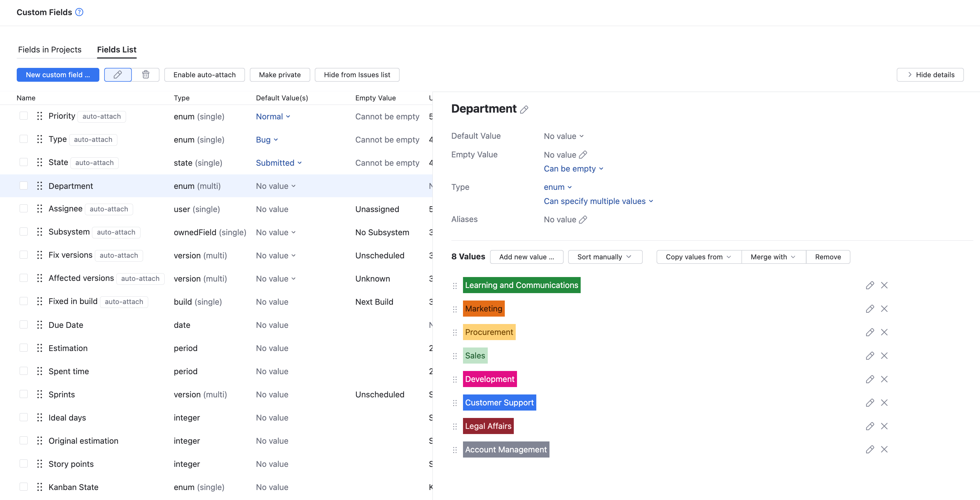Rename Department using the pencil icon
Screen dimensions: 980x500
524,109
